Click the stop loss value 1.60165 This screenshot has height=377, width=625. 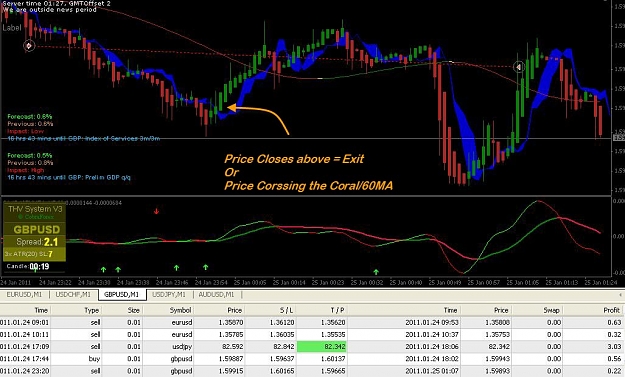(x=282, y=371)
